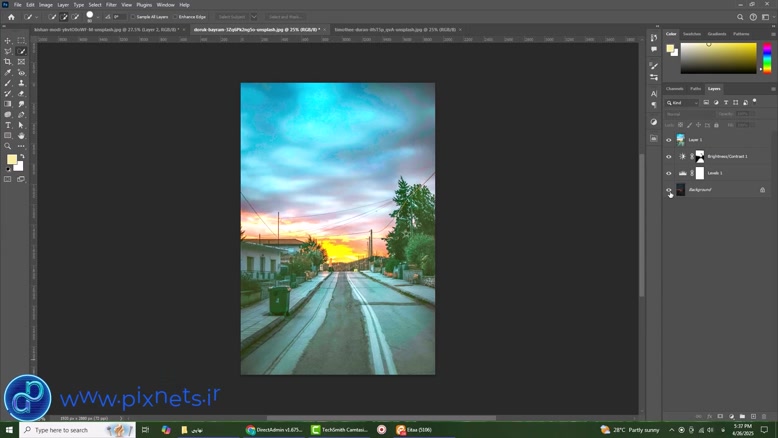The height and width of the screenshot is (438, 778).
Task: Click the Select and Mask button
Action: click(x=285, y=17)
